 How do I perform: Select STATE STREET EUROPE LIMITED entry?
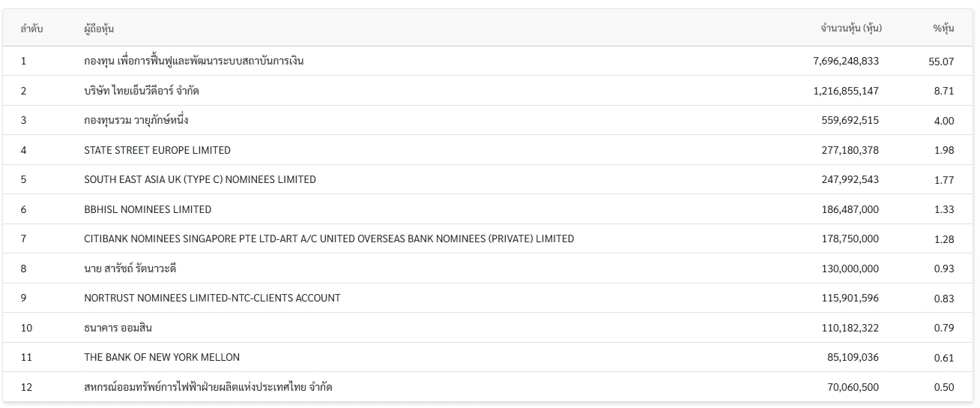(157, 150)
